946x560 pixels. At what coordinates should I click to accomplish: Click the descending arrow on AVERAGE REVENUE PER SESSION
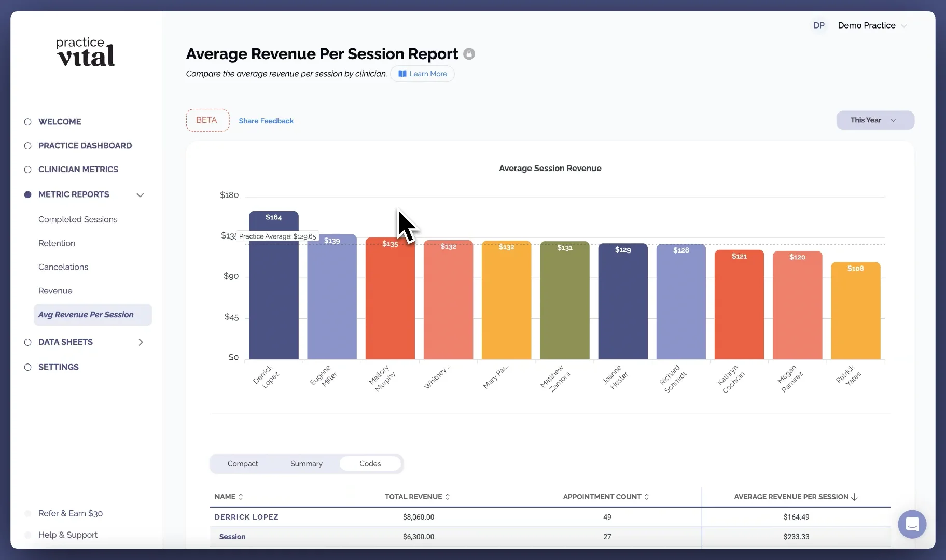point(853,497)
